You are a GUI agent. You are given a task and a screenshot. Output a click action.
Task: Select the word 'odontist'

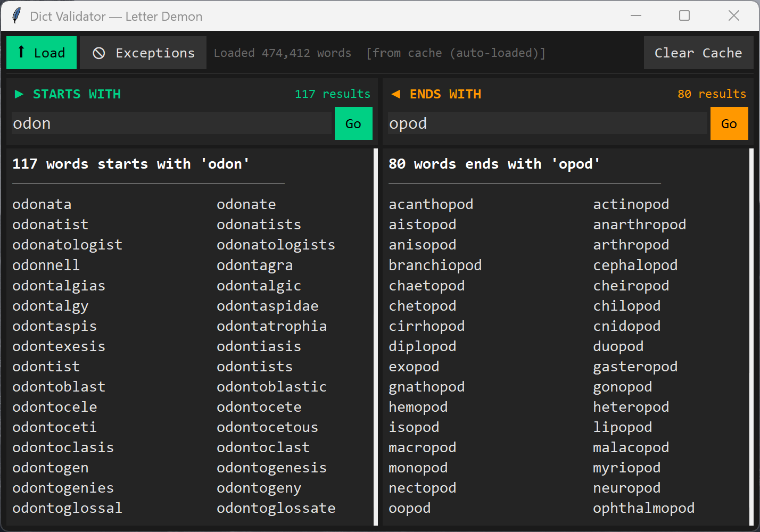(46, 366)
